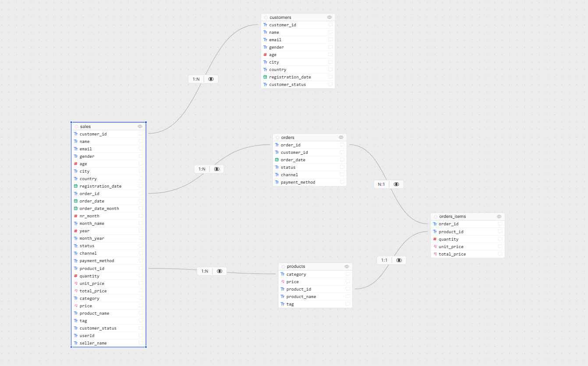Viewport: 588px width, 366px height.
Task: Select the orders table title header
Action: point(288,138)
